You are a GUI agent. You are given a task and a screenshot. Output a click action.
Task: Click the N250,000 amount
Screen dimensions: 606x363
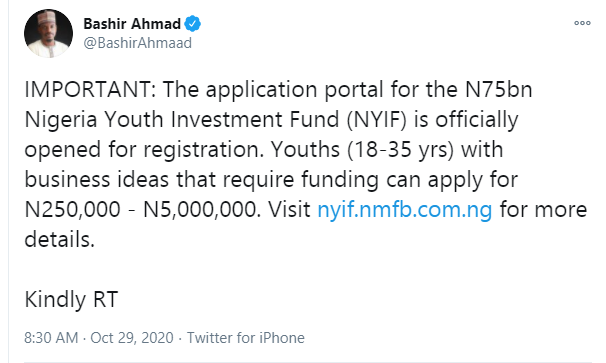coord(72,210)
